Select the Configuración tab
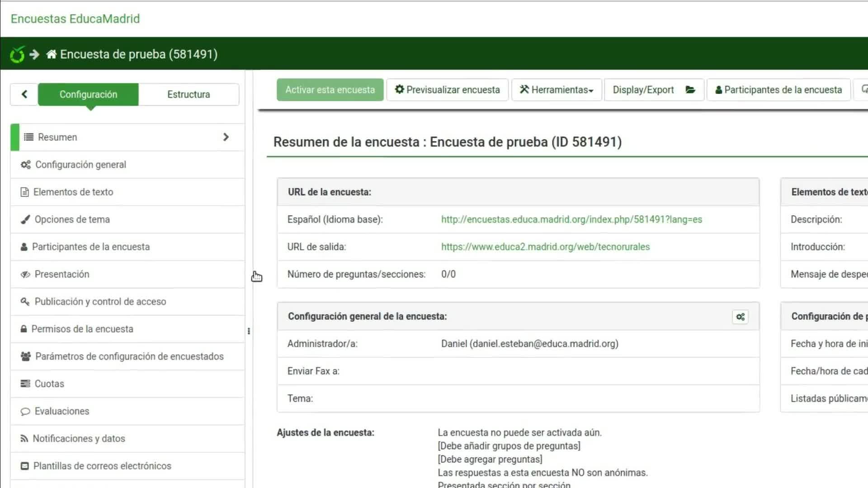The width and height of the screenshot is (868, 488). click(88, 94)
